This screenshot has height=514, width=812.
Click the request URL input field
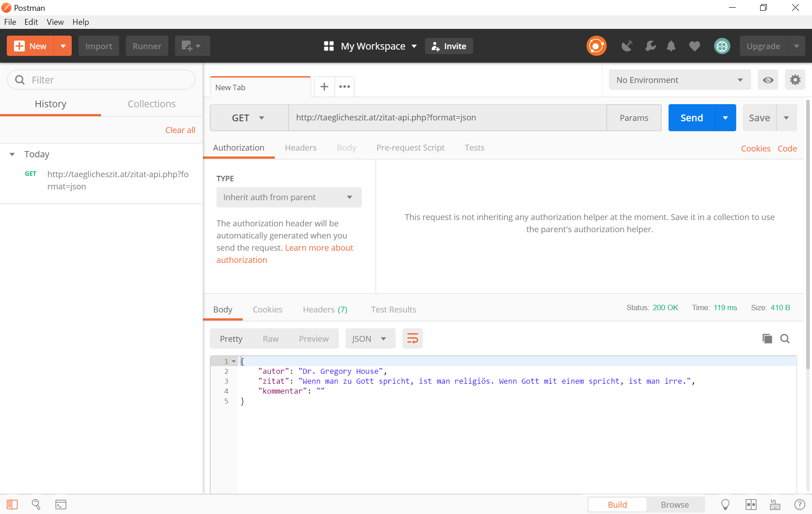447,118
